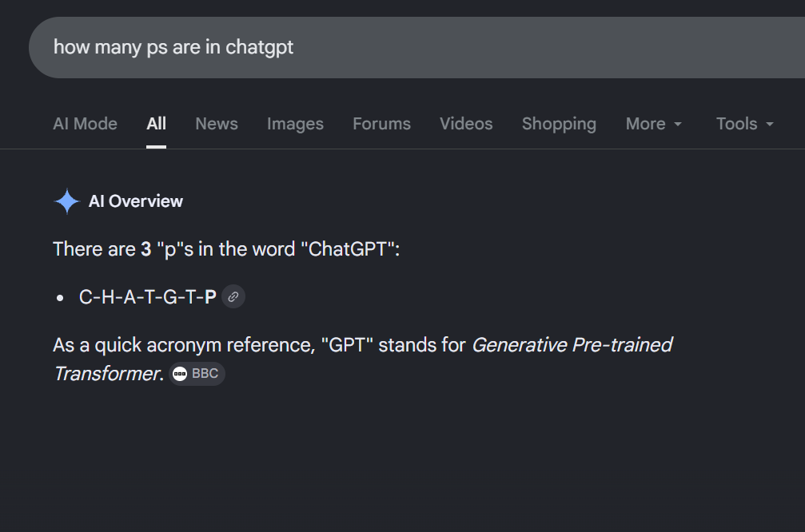Click the blue AI Overview sparkle icon
805x532 pixels.
pos(66,201)
